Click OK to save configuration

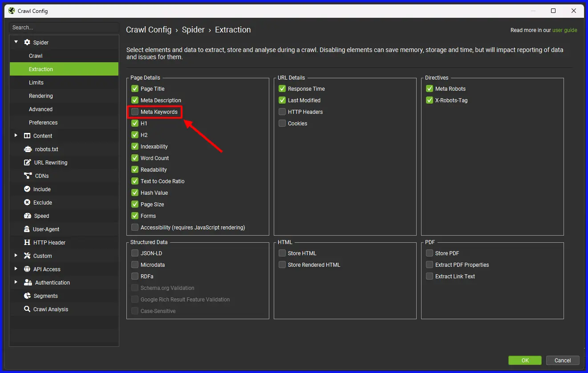[x=525, y=360]
